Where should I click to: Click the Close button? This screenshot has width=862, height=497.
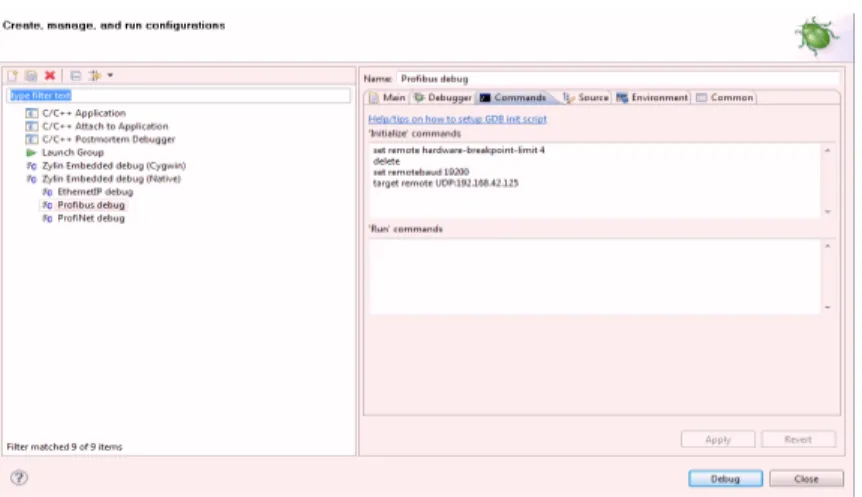point(806,479)
